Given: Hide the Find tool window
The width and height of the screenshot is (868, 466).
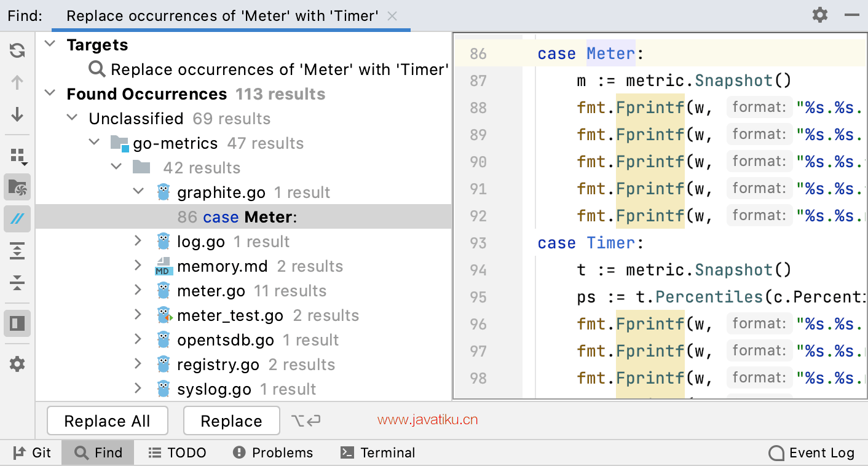Looking at the screenshot, I should pos(852,15).
